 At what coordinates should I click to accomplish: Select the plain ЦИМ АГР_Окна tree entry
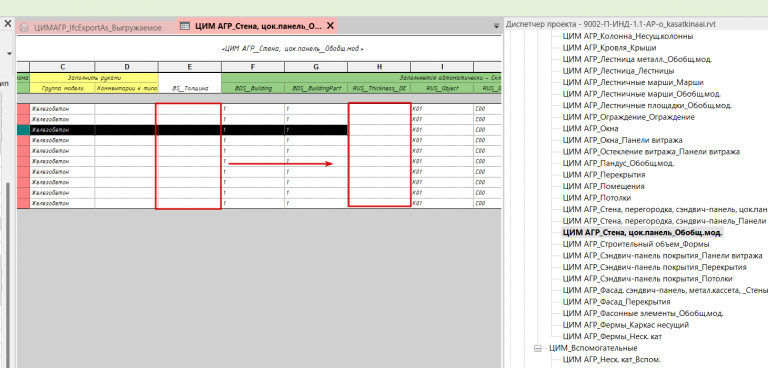[x=590, y=129]
